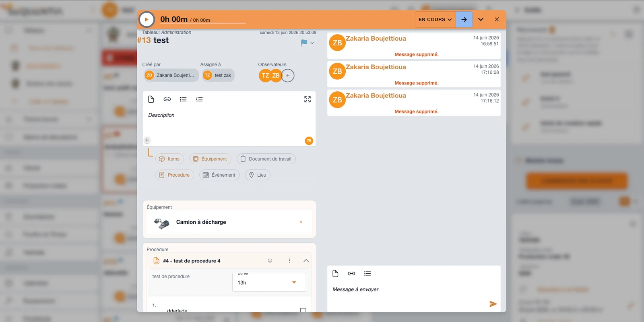Open the Durée 13h dropdown
Image resolution: width=644 pixels, height=322 pixels.
pos(269,283)
